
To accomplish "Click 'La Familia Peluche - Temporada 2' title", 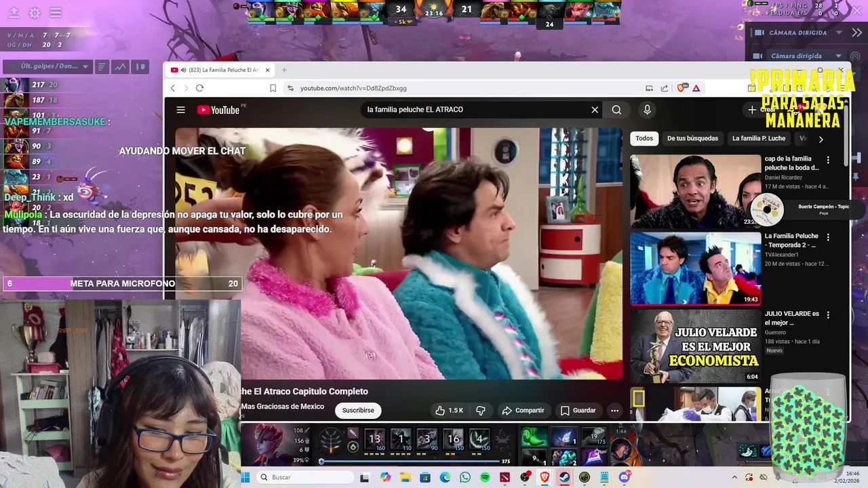I will tap(792, 241).
